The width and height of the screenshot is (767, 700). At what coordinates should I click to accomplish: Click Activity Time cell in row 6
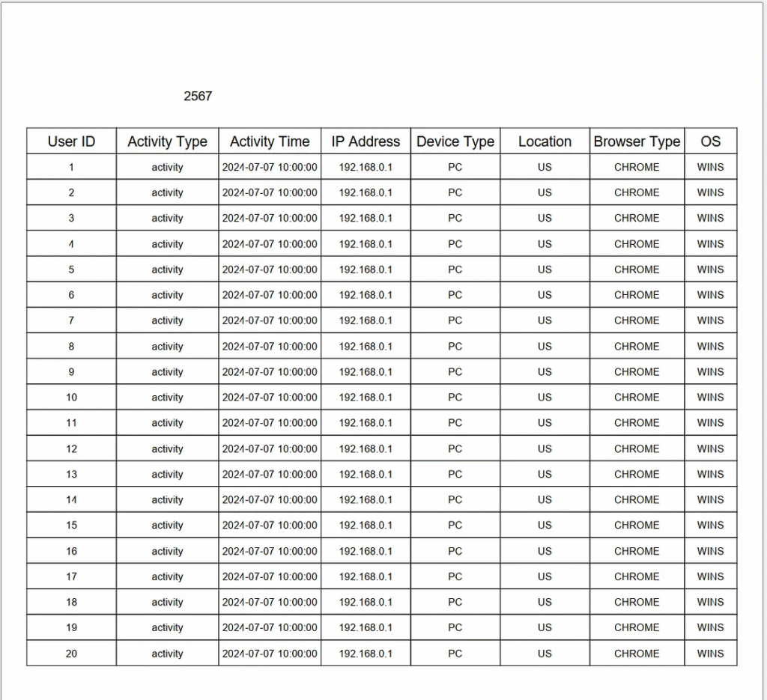click(270, 295)
